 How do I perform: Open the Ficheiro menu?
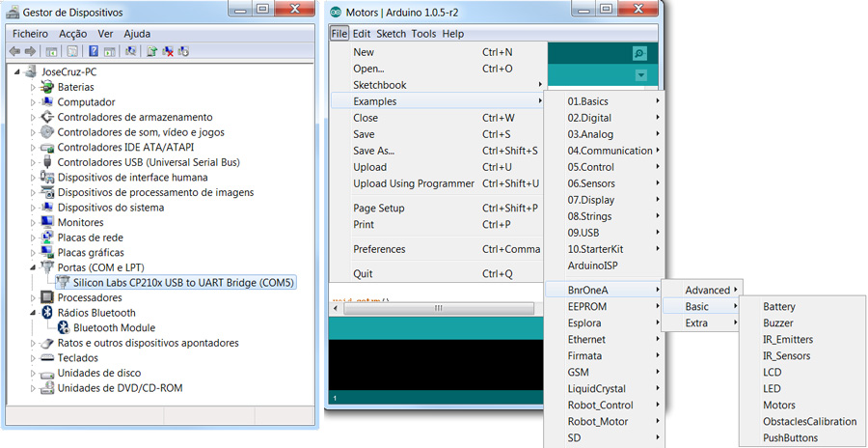click(30, 34)
